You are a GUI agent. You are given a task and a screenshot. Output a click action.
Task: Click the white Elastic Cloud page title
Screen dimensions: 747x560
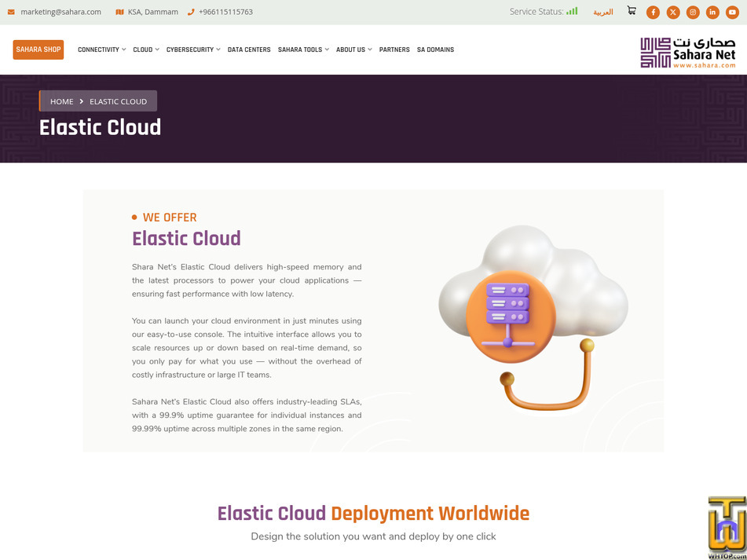[x=100, y=127]
